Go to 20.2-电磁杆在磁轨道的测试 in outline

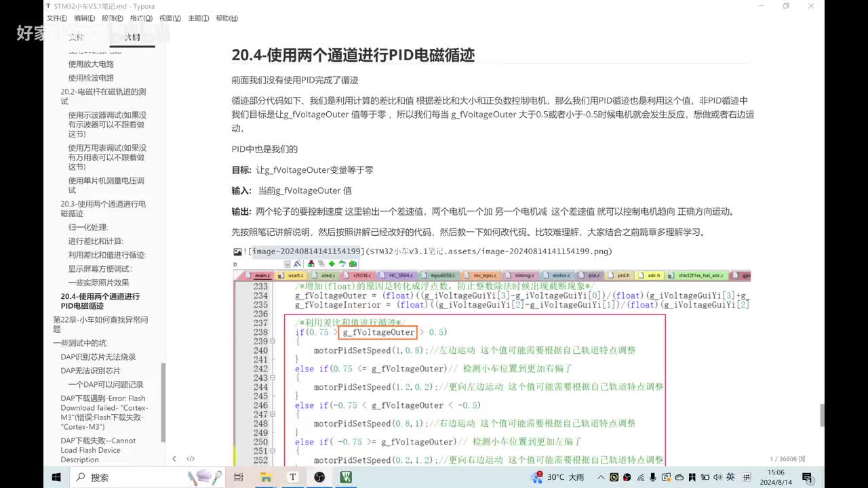point(103,96)
